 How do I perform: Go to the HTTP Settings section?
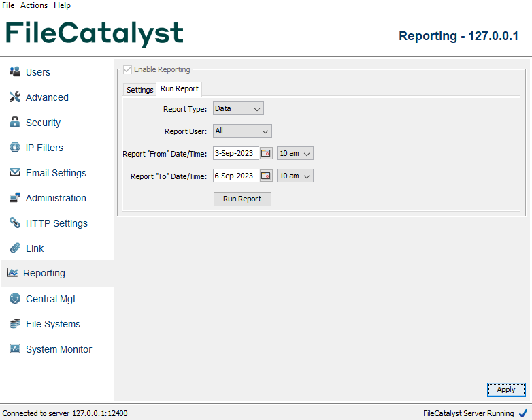56,223
